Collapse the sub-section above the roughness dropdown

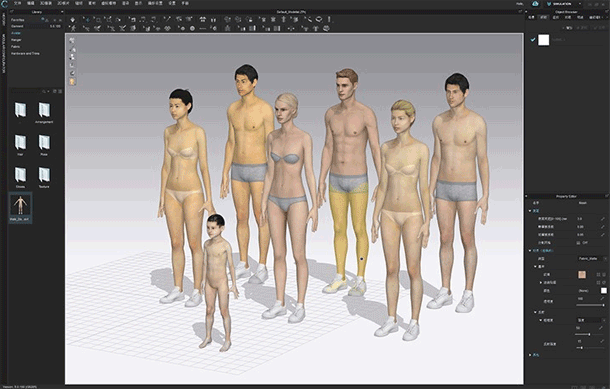pos(535,312)
